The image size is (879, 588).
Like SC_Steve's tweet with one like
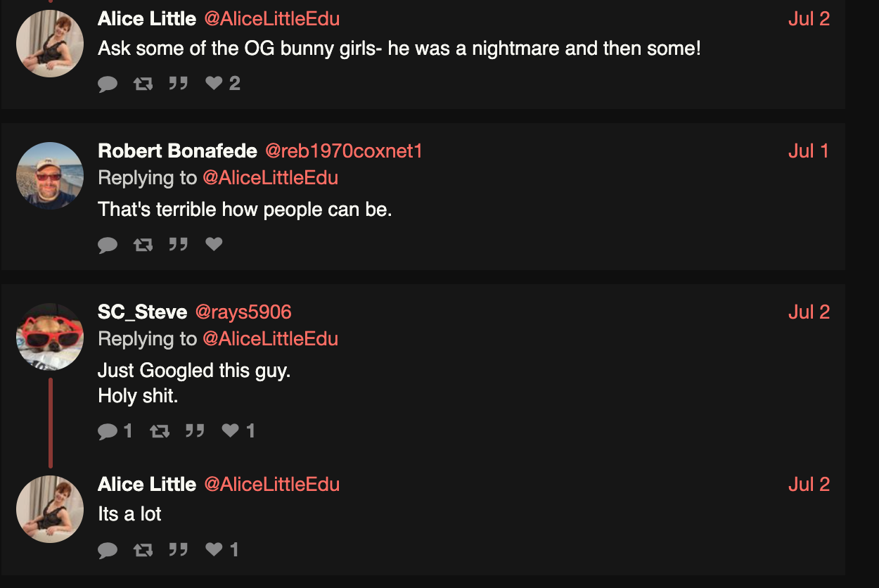pos(238,430)
